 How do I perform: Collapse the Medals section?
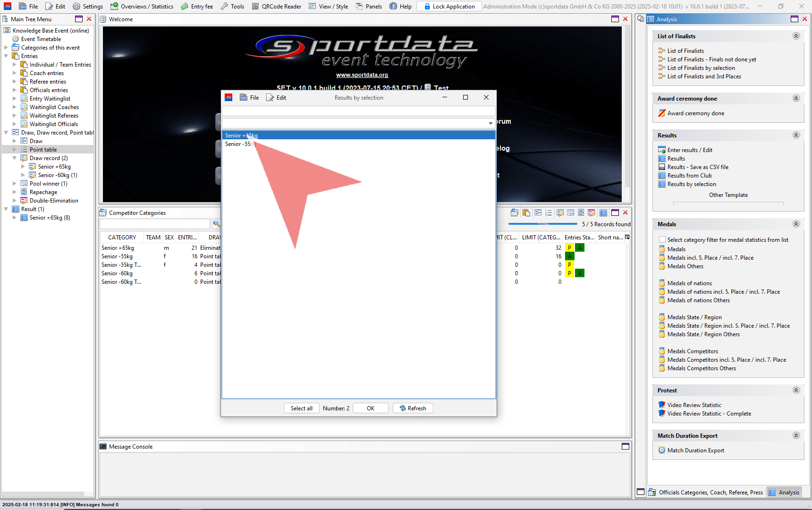tap(796, 224)
